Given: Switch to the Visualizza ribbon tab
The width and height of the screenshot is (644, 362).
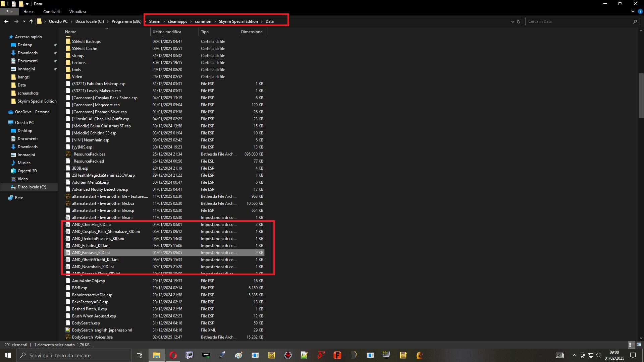Looking at the screenshot, I should coord(78,12).
